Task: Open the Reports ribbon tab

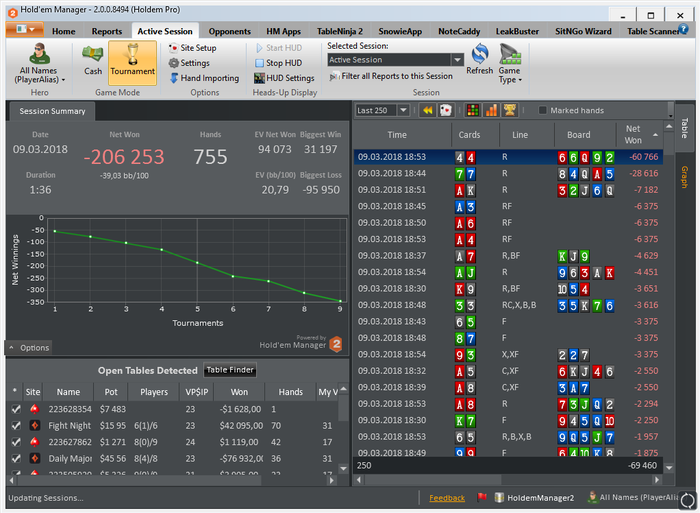Action: tap(107, 31)
